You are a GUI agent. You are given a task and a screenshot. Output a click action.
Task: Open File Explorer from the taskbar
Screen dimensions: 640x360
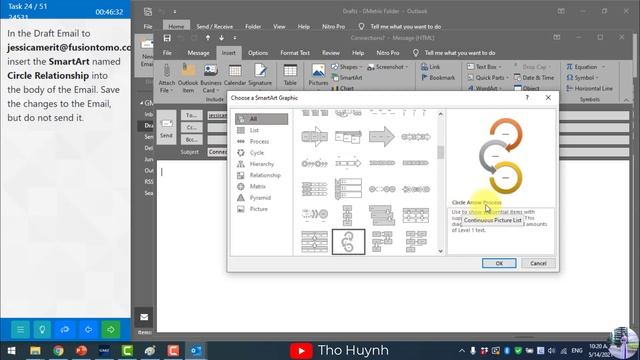coord(35,351)
